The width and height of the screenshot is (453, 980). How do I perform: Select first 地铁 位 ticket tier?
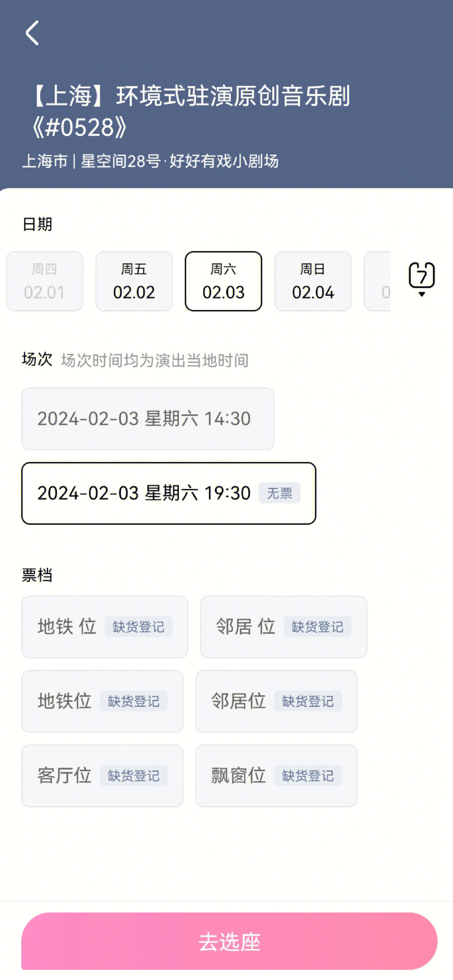click(x=105, y=627)
